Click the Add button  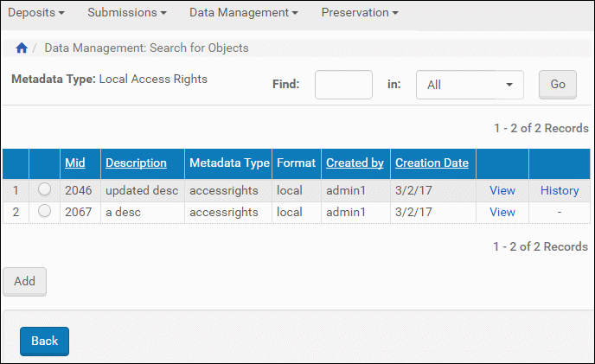(24, 281)
